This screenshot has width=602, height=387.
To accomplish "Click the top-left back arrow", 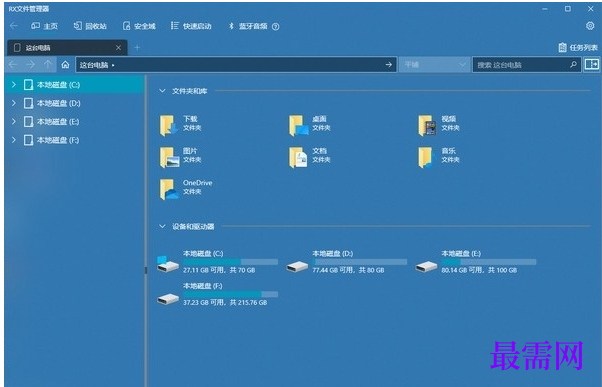I will [14, 26].
